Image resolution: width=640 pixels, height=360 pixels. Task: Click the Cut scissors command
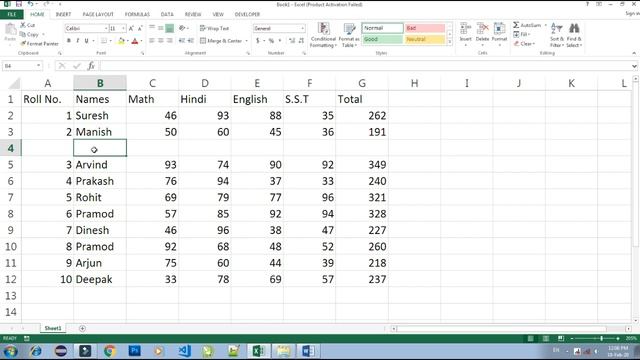pos(28,25)
